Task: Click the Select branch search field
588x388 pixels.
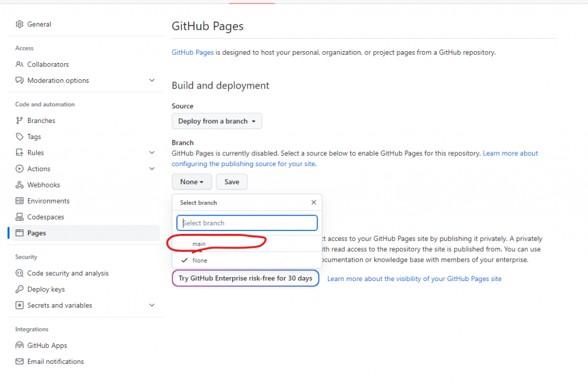Action: [247, 223]
